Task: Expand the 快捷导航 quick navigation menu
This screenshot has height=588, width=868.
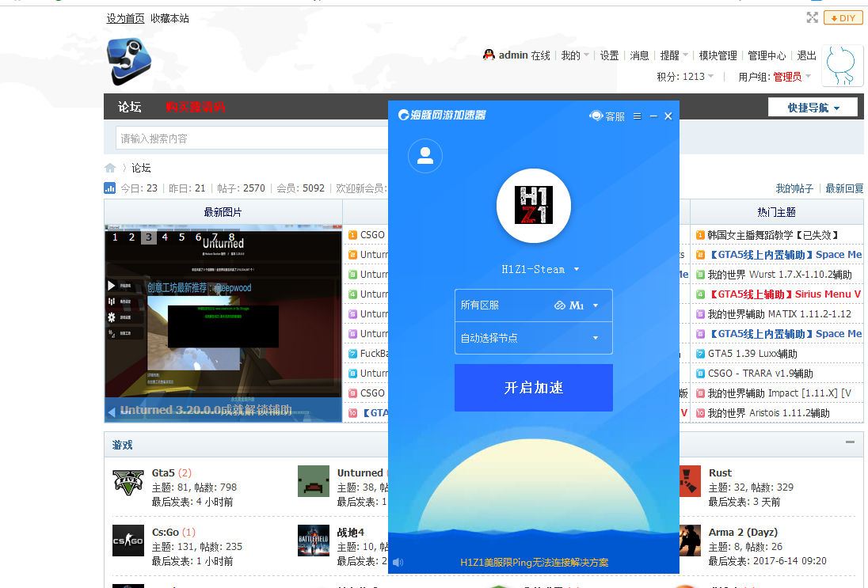Action: [x=813, y=108]
